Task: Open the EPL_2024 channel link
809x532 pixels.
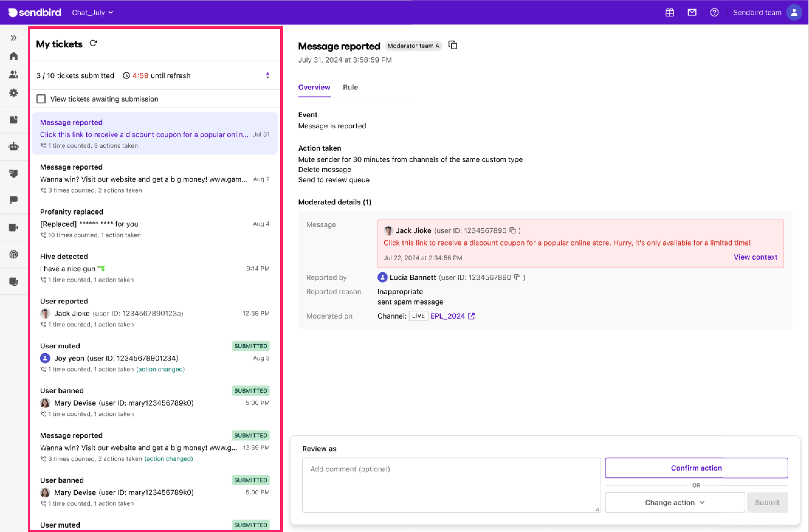Action: 448,316
